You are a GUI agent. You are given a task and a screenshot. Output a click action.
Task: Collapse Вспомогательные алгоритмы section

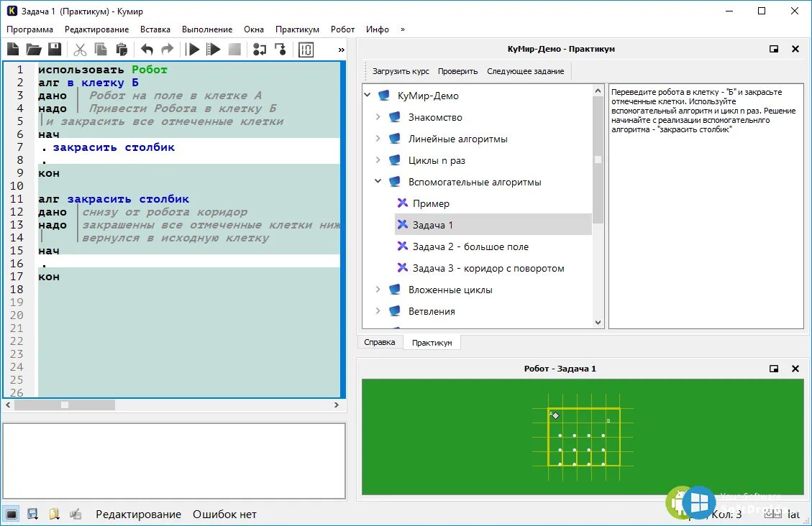(378, 182)
